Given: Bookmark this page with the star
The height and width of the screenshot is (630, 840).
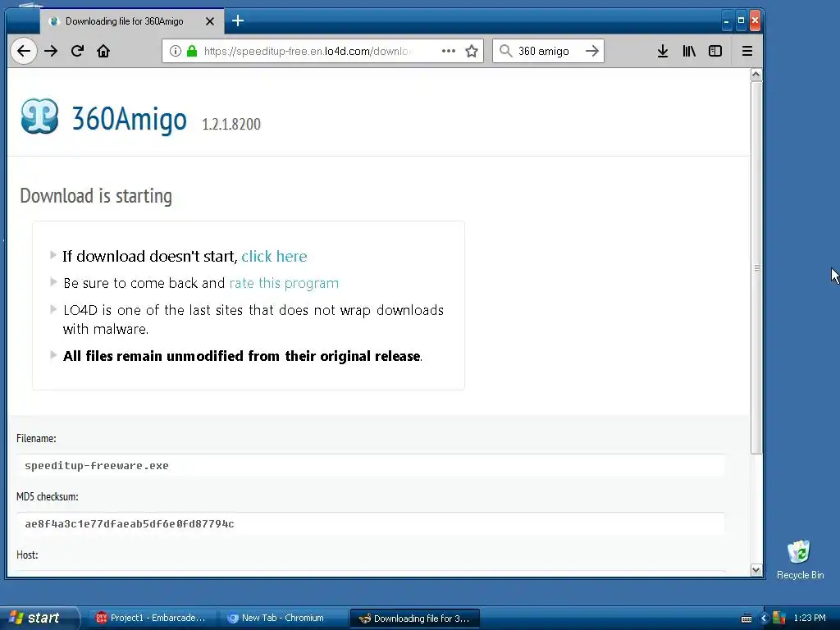Looking at the screenshot, I should (x=472, y=51).
